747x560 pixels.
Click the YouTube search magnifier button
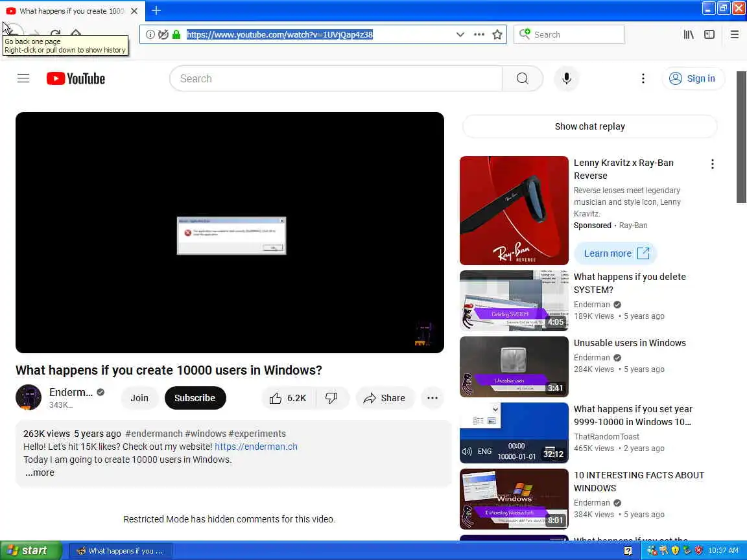coord(522,78)
